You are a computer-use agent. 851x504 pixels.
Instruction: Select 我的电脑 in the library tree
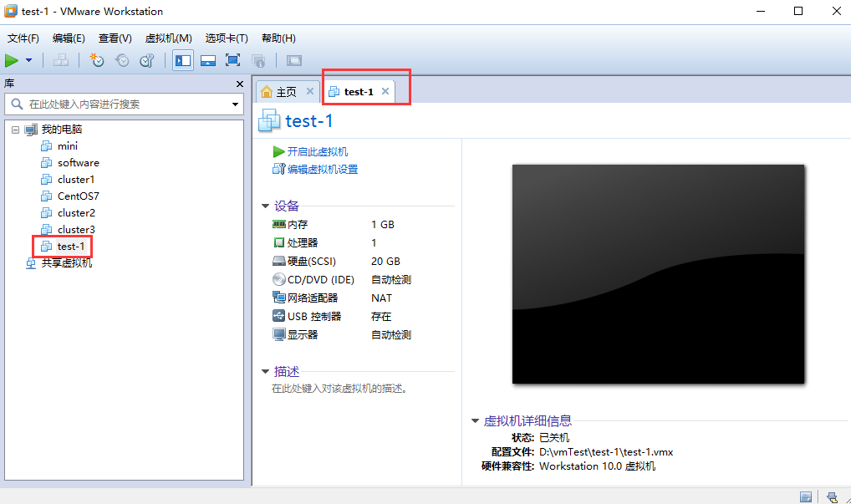coord(61,129)
